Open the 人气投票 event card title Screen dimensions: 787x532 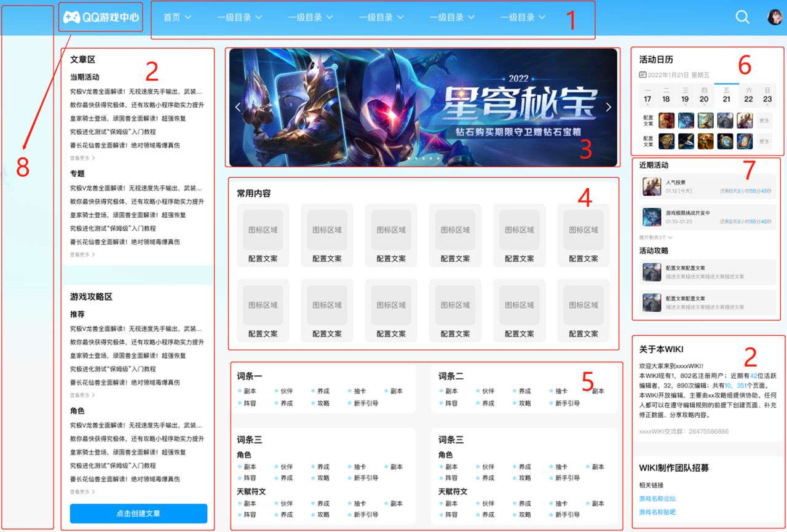[x=675, y=183]
